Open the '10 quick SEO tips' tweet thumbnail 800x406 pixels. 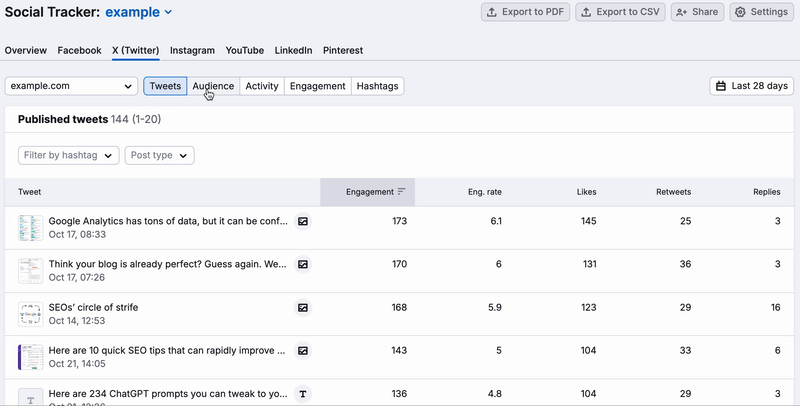click(x=31, y=357)
